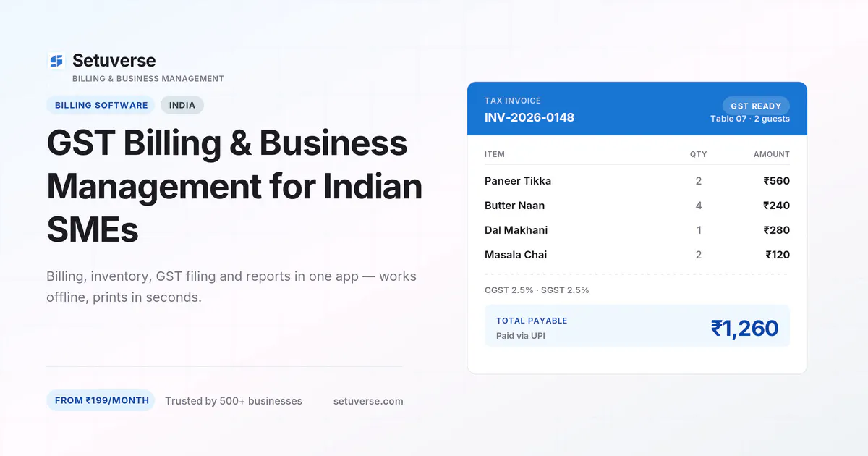Click the 'GST READY' badge
This screenshot has height=456, width=868.
pos(756,106)
